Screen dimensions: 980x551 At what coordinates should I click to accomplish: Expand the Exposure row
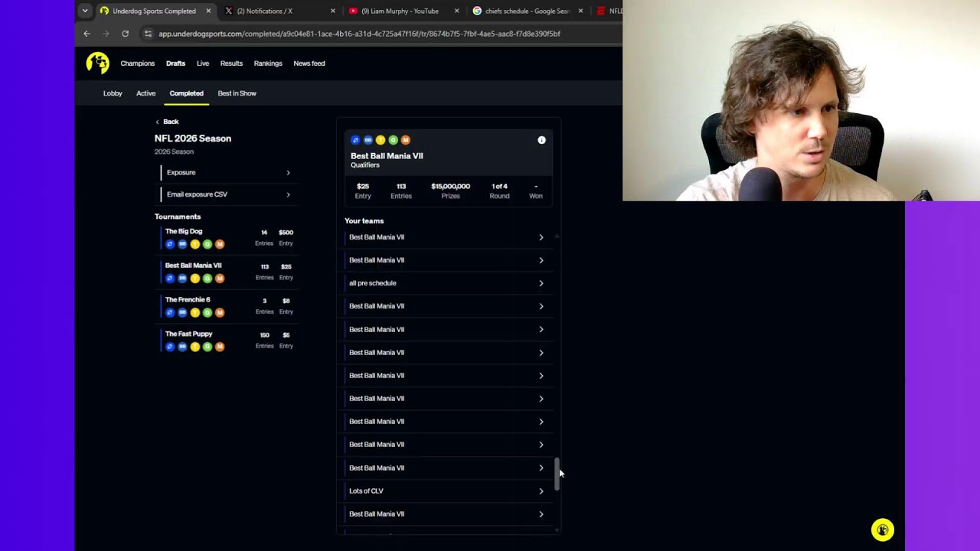pos(227,173)
